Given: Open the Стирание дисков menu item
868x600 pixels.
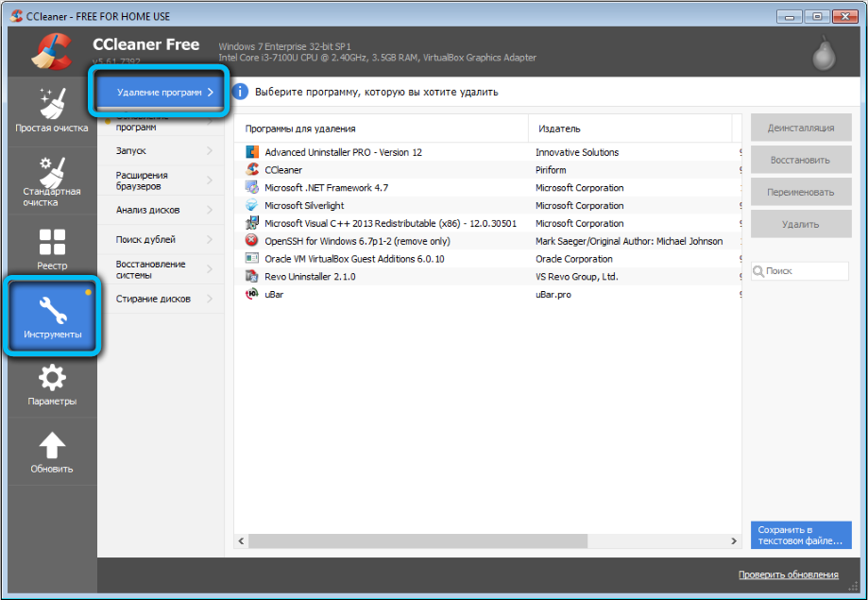Looking at the screenshot, I should (161, 299).
